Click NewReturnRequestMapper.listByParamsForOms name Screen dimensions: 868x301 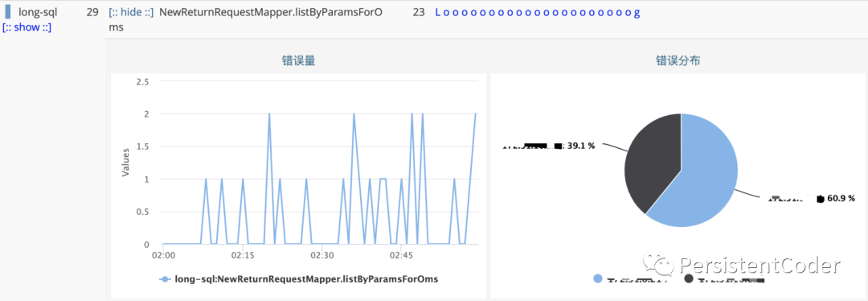click(270, 19)
